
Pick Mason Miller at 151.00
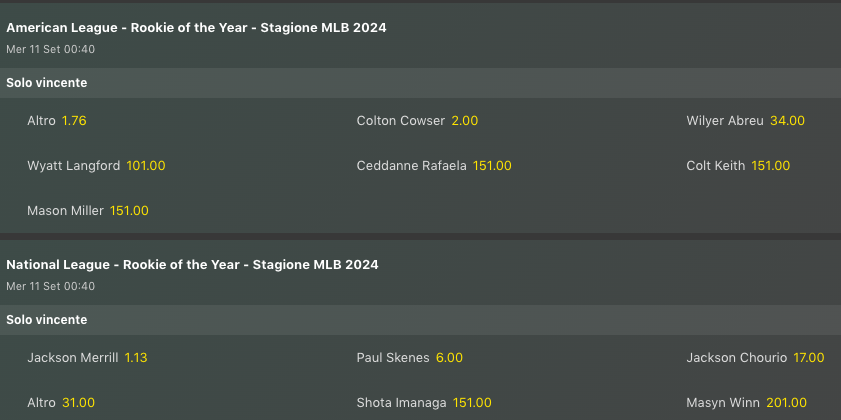click(87, 211)
